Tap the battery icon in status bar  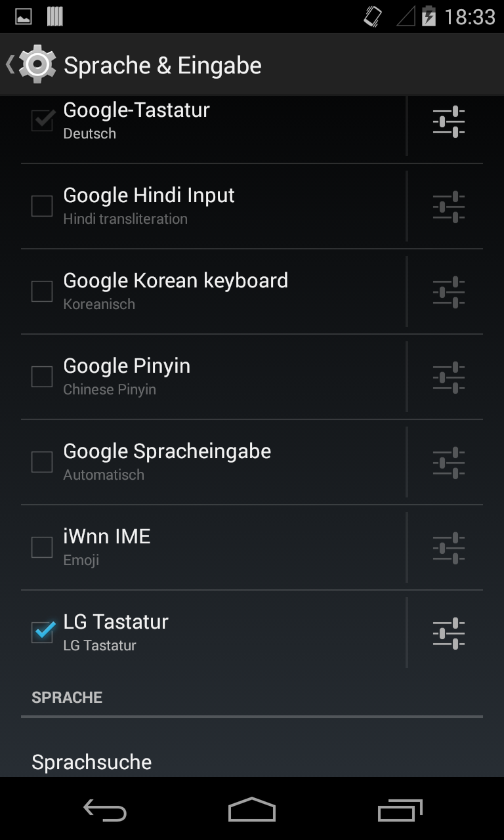tap(429, 16)
